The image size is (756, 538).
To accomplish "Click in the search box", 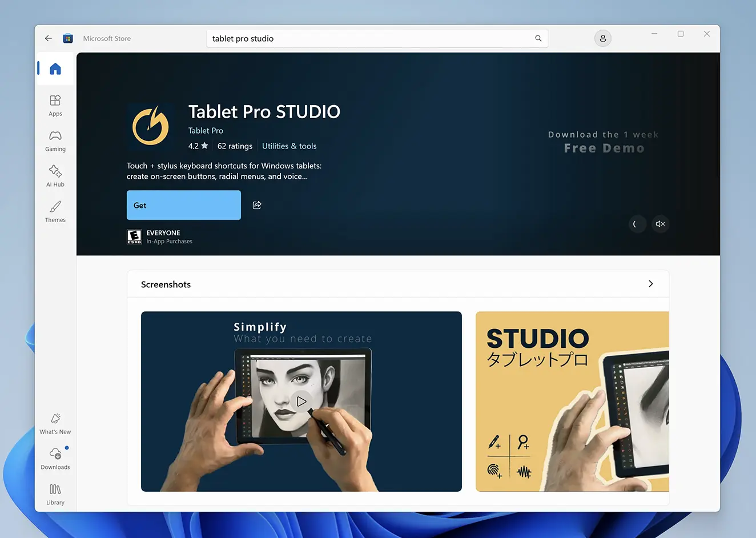I will (x=377, y=38).
